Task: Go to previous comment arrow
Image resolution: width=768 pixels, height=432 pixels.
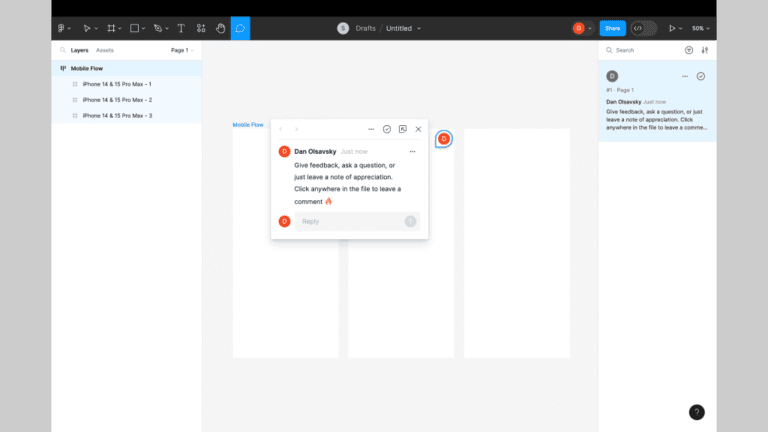Action: [281, 129]
